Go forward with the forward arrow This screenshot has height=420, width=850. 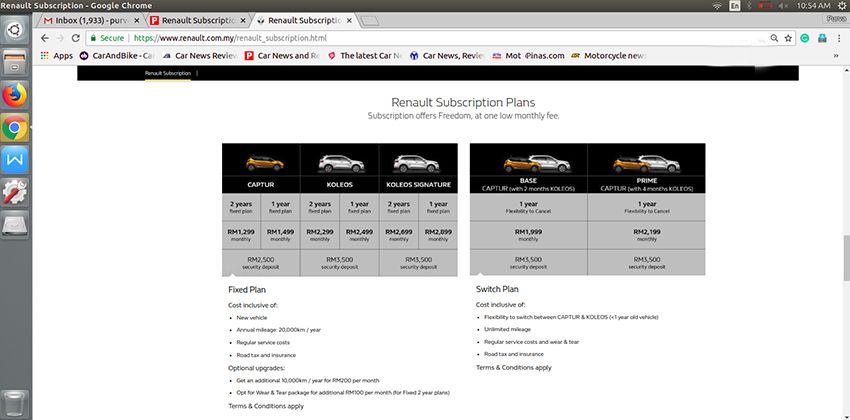60,38
